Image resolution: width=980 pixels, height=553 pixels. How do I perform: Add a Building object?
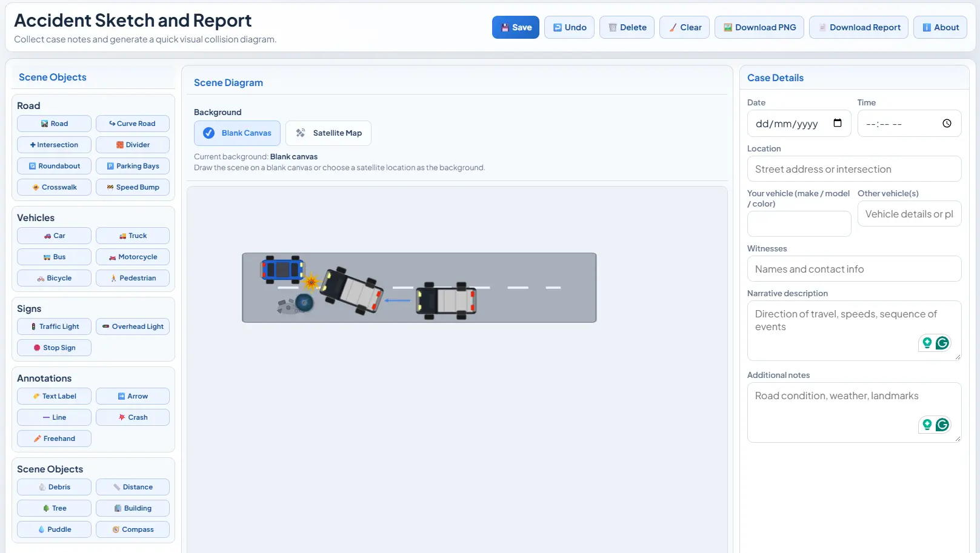tap(132, 508)
